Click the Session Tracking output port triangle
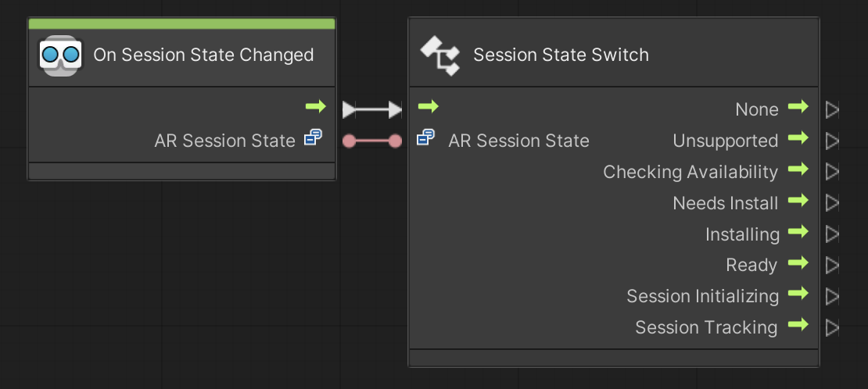Image resolution: width=868 pixels, height=389 pixels. click(832, 327)
